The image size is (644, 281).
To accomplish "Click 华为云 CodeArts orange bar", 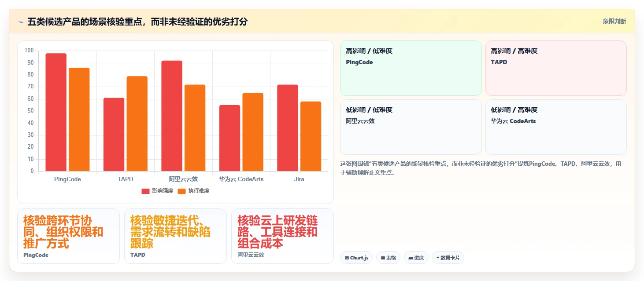I will pos(253,132).
